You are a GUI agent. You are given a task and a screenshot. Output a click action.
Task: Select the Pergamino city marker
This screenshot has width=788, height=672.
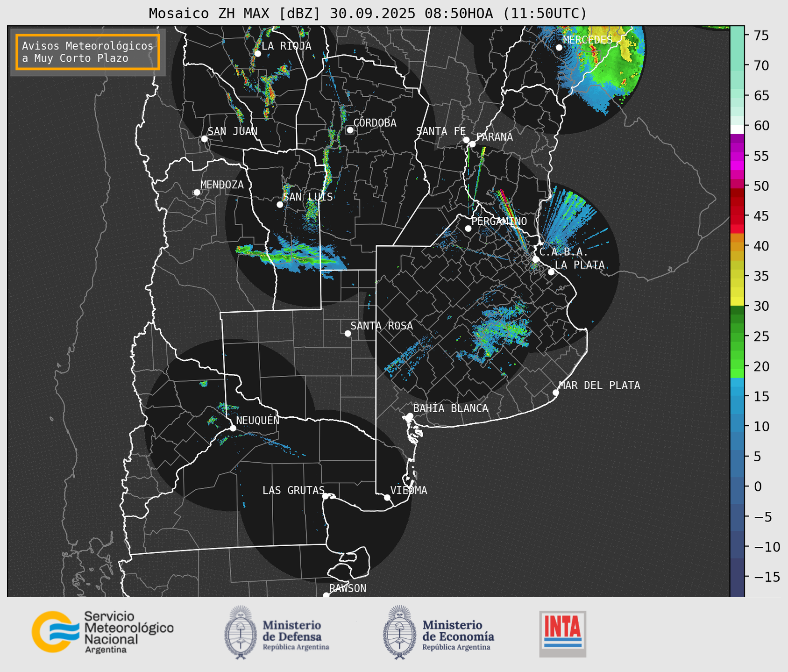(468, 229)
